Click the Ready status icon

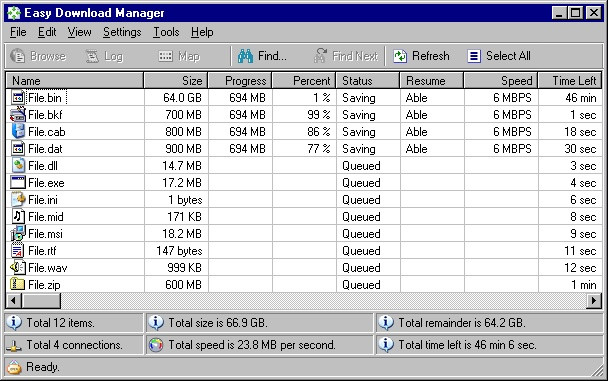pyautogui.click(x=14, y=367)
